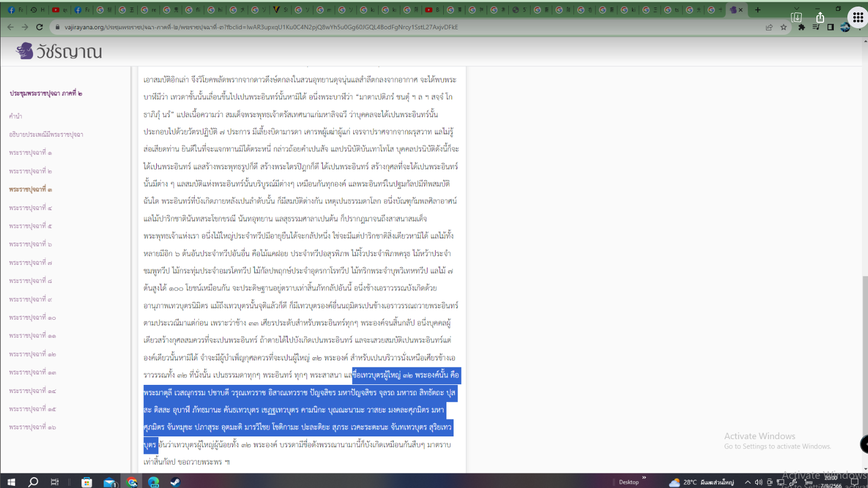Open พระราชปุจฉาที่ ๑๕ chapter
The width and height of the screenshot is (868, 488).
(x=33, y=409)
